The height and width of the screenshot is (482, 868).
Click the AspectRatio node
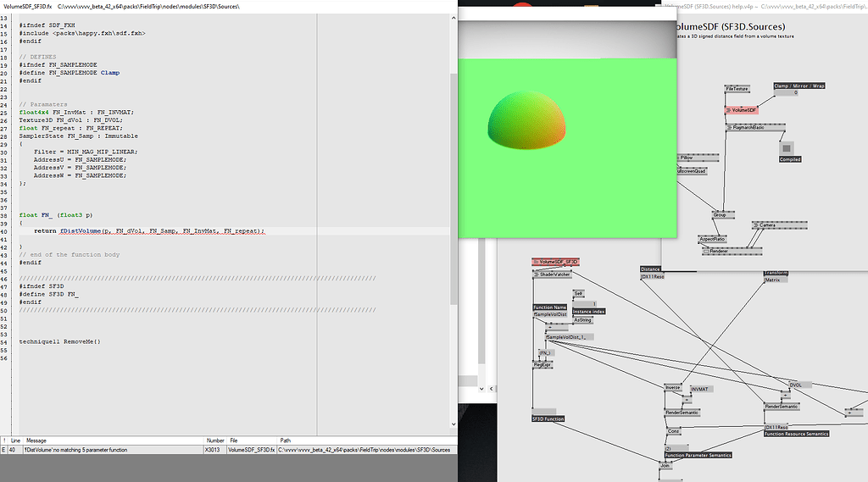pyautogui.click(x=712, y=239)
